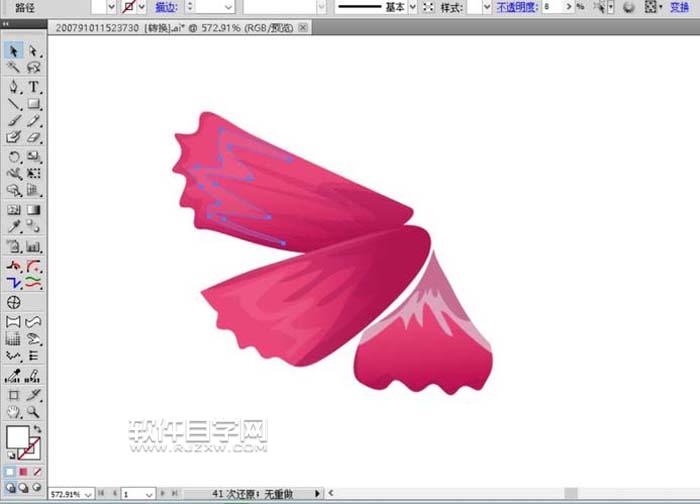
Task: Set paint mode to Color
Action: [x=10, y=472]
